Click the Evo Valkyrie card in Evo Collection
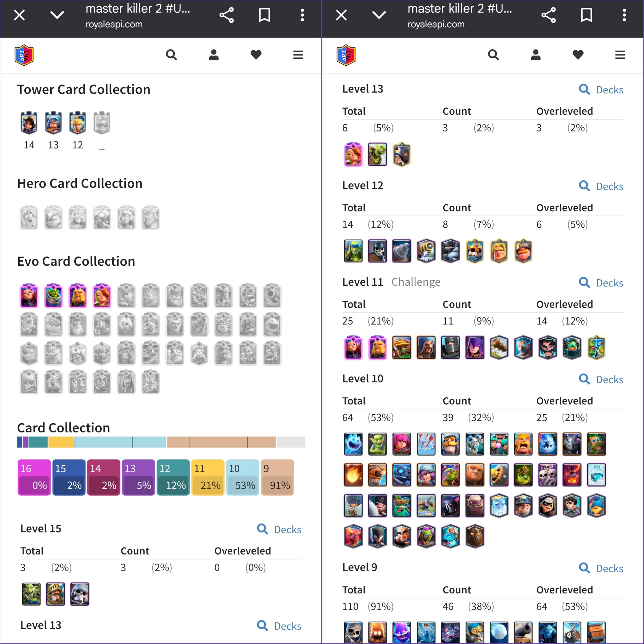Screen dimensions: 644x644 click(102, 295)
